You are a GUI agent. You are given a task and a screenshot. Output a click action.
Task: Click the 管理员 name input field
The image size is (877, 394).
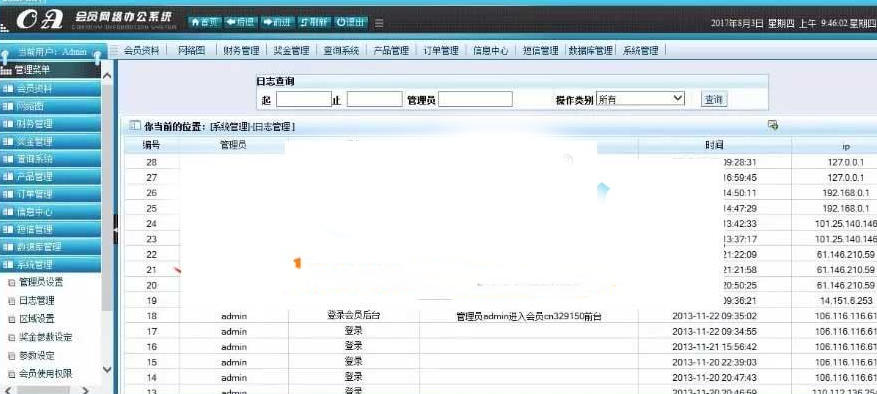tap(475, 99)
